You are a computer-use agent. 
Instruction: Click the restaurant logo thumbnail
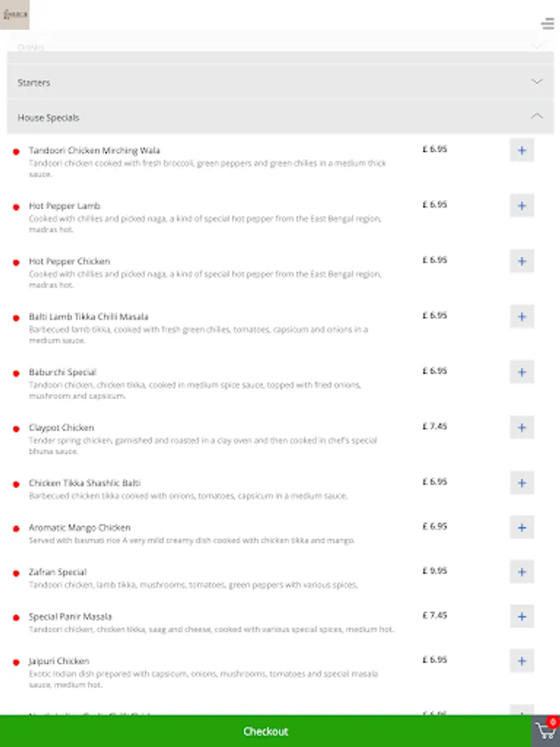(15, 15)
